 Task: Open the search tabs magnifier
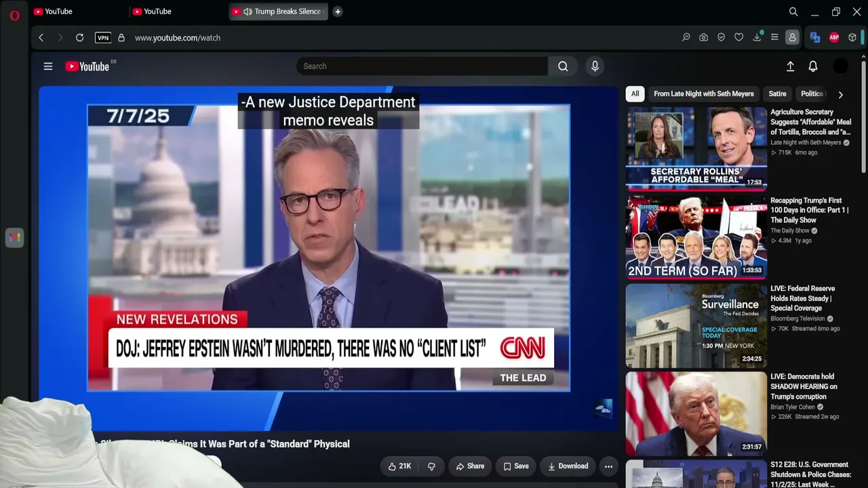(793, 12)
